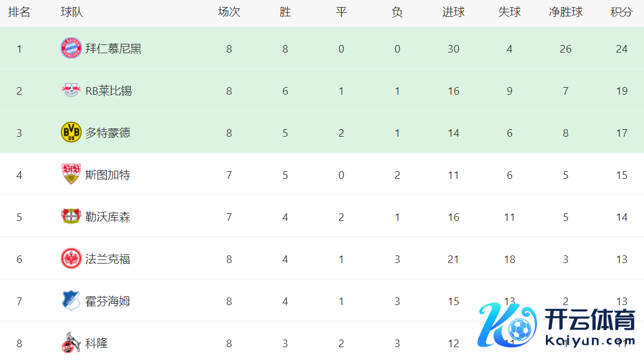Click the 霍芬海姆 team name

point(108,301)
